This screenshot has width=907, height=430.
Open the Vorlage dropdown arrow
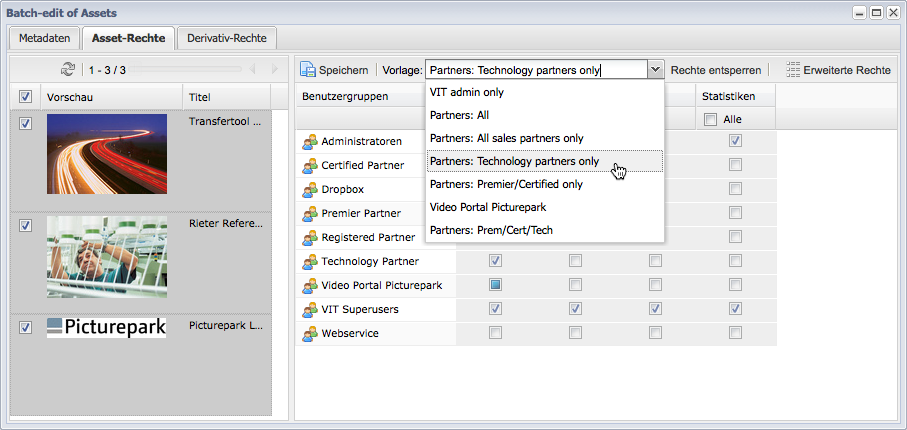[655, 70]
